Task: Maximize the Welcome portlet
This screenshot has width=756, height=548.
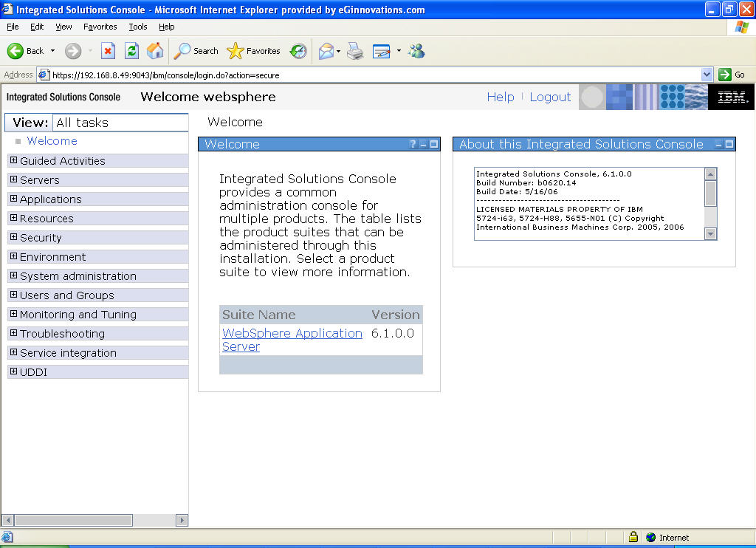Action: pos(434,144)
